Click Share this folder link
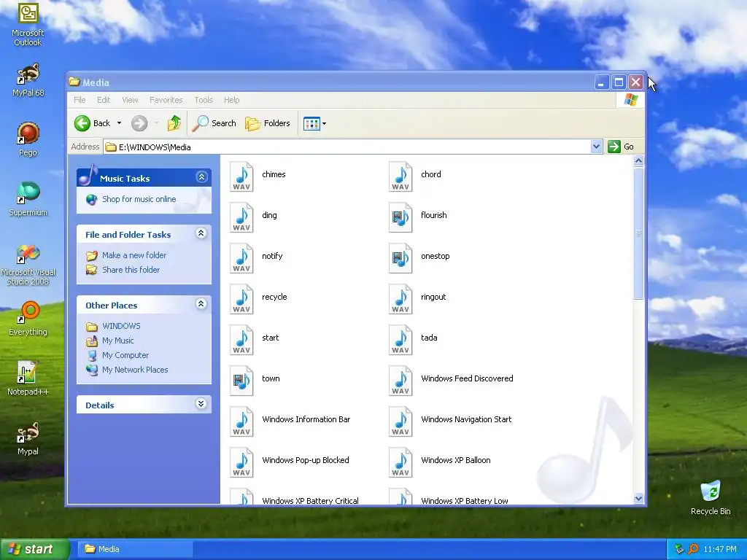Image resolution: width=747 pixels, height=560 pixels. point(131,270)
